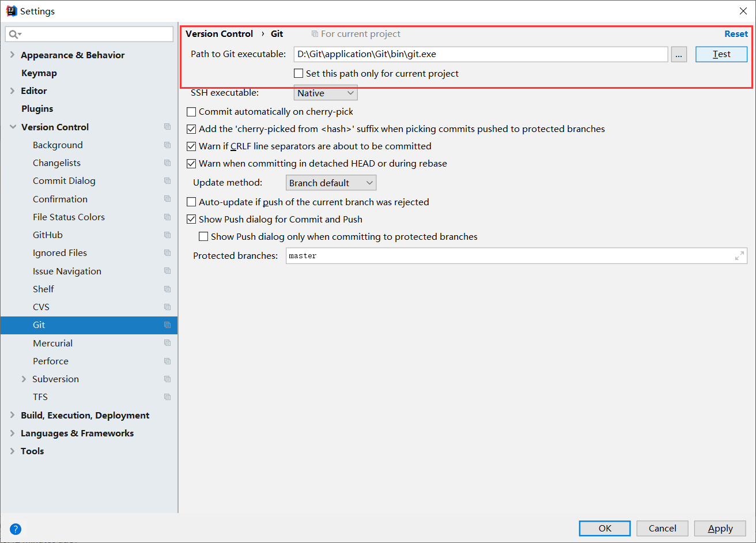Expand the Tools section
Screen dimensions: 756x543
click(x=13, y=451)
